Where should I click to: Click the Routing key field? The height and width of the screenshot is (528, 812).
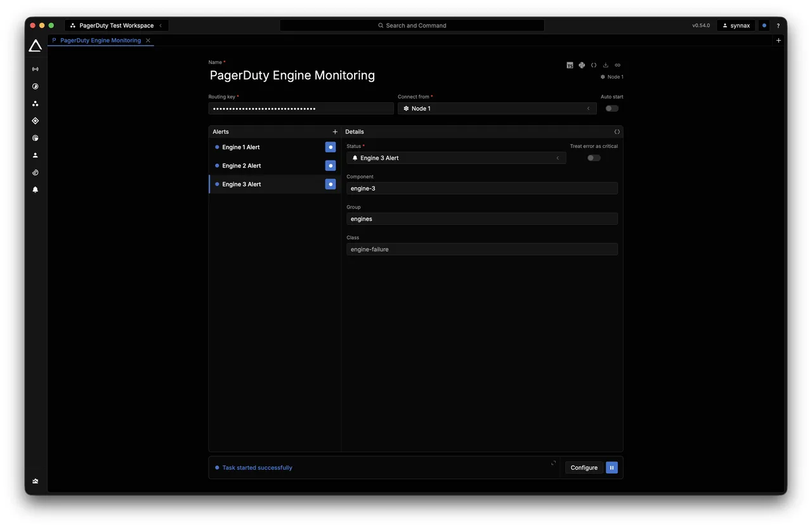coord(301,109)
